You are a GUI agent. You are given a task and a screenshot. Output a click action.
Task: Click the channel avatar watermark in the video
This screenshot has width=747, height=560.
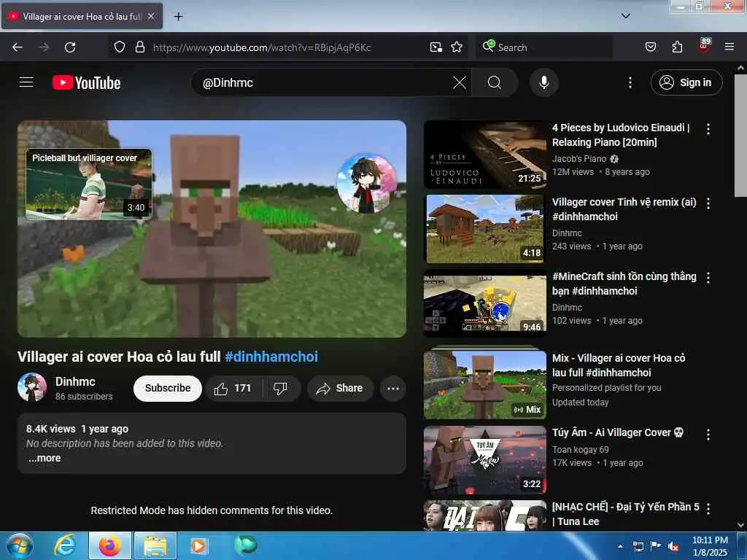(366, 183)
